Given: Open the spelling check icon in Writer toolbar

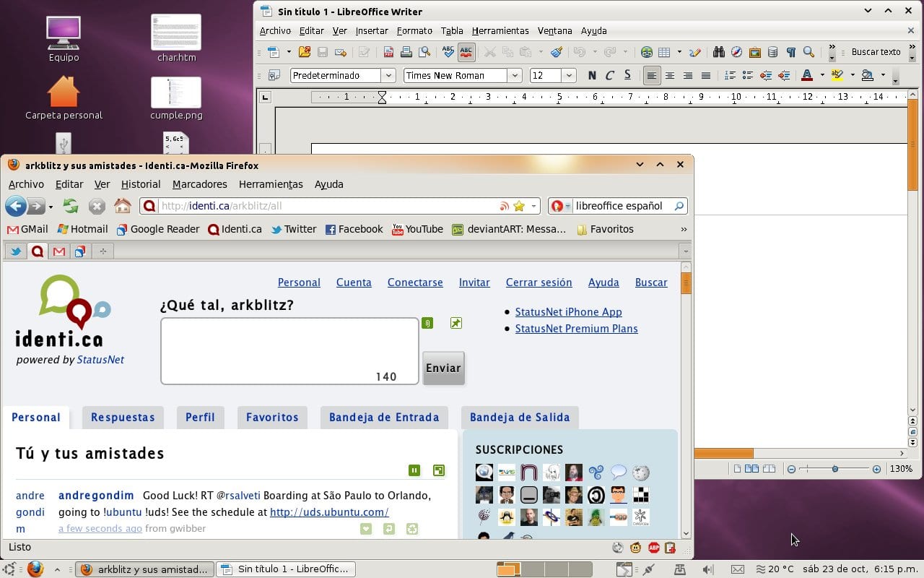Looking at the screenshot, I should [448, 52].
